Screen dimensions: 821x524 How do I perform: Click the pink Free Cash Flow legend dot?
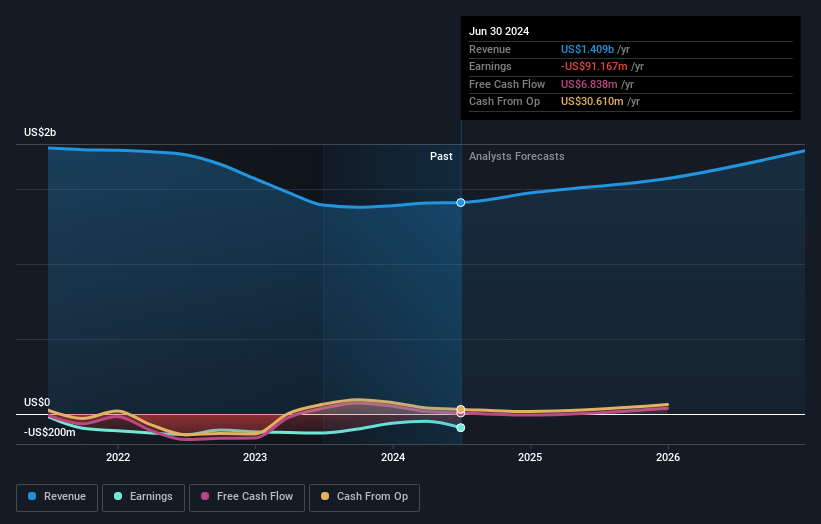[205, 496]
